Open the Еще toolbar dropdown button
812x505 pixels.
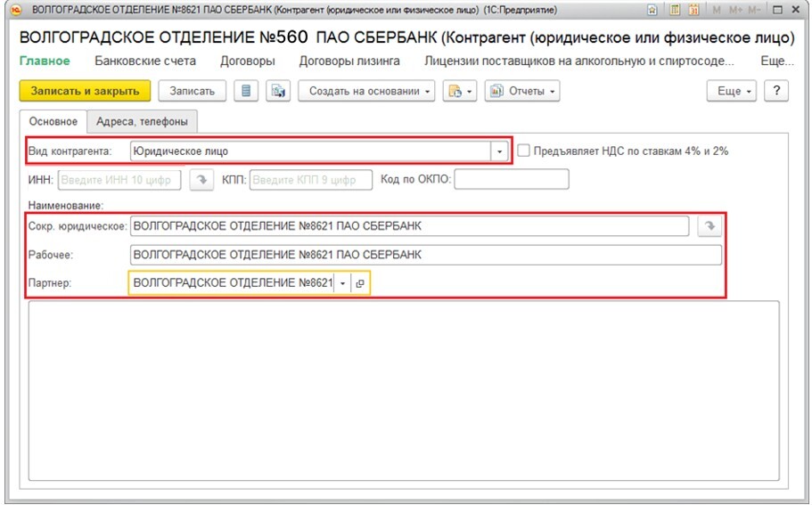(732, 91)
